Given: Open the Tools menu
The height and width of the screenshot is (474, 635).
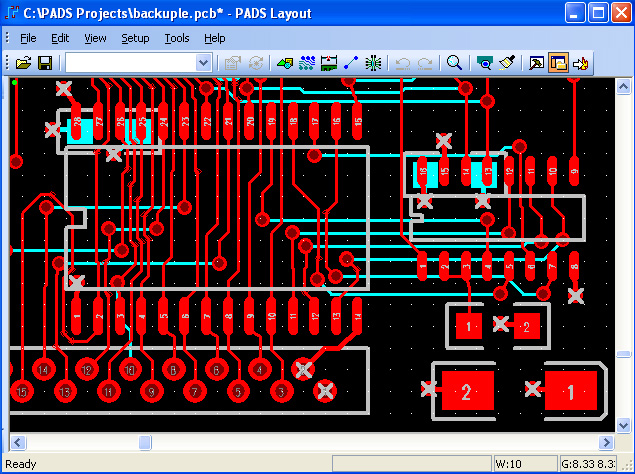Looking at the screenshot, I should pos(177,38).
